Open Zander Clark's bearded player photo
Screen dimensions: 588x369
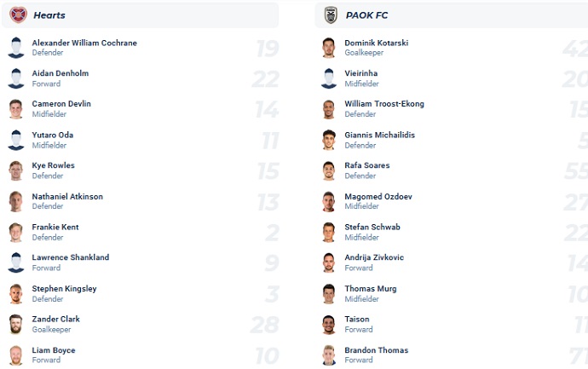[x=16, y=325]
